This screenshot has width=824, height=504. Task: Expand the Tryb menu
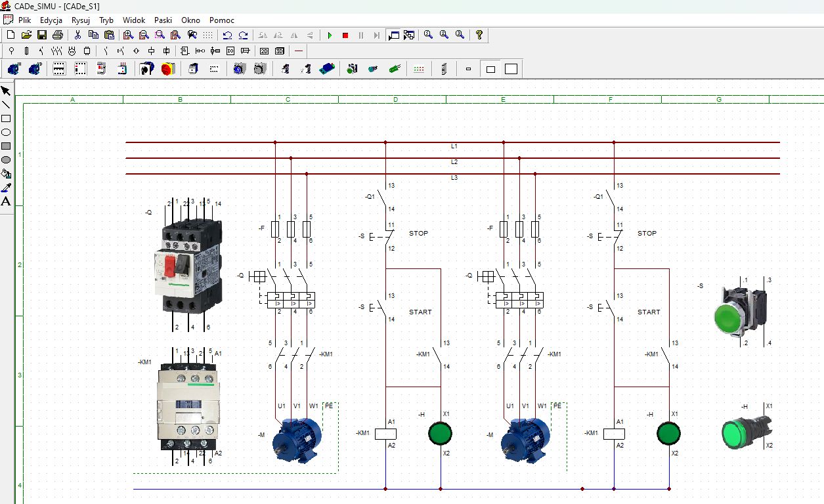[x=106, y=20]
